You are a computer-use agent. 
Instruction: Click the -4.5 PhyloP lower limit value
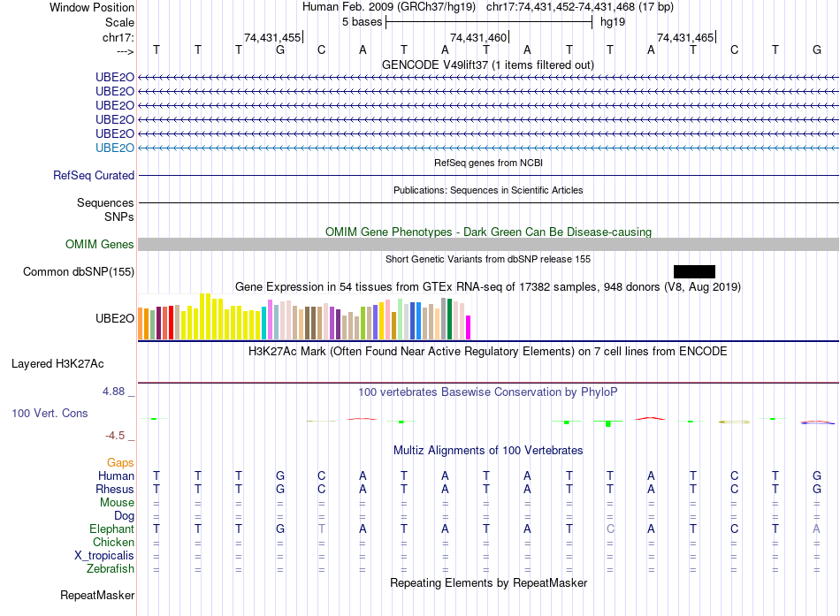[115, 436]
